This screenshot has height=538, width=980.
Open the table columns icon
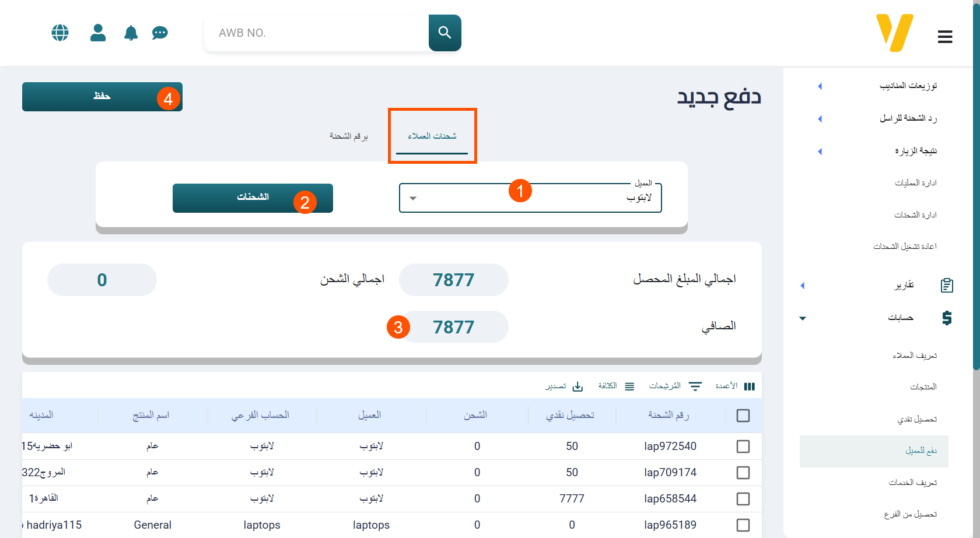[750, 386]
